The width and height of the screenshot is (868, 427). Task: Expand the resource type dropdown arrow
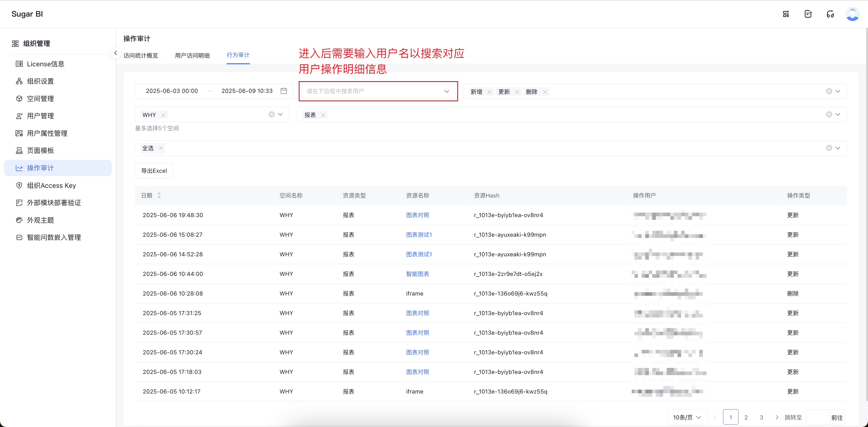(838, 115)
